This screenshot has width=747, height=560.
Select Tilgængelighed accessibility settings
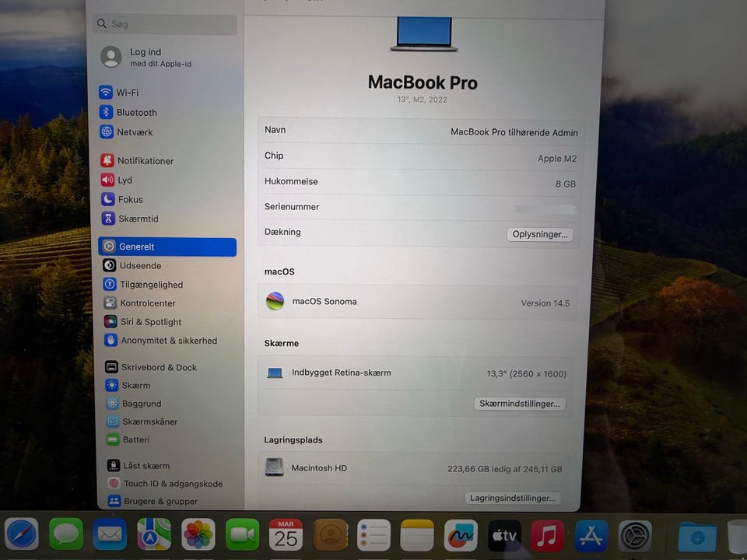click(143, 285)
